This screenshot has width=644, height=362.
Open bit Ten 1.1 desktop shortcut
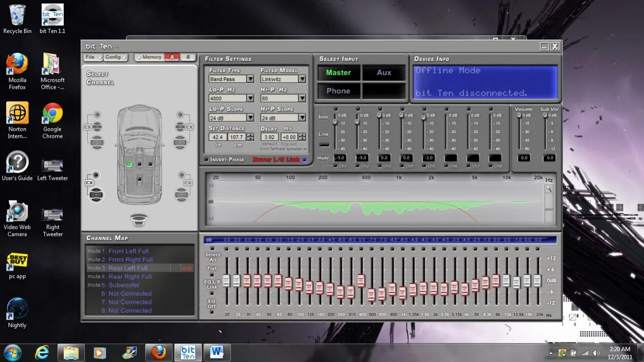[52, 19]
